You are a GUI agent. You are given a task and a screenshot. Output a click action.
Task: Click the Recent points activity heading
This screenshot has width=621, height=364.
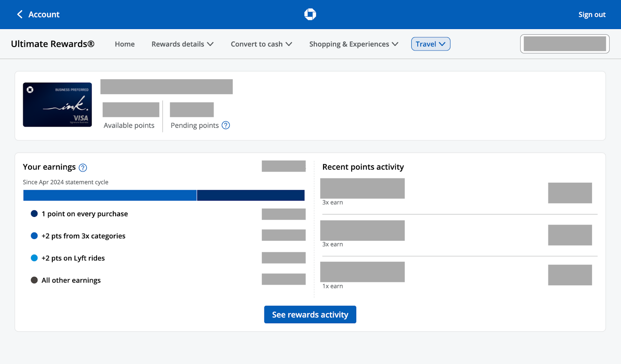[363, 167]
